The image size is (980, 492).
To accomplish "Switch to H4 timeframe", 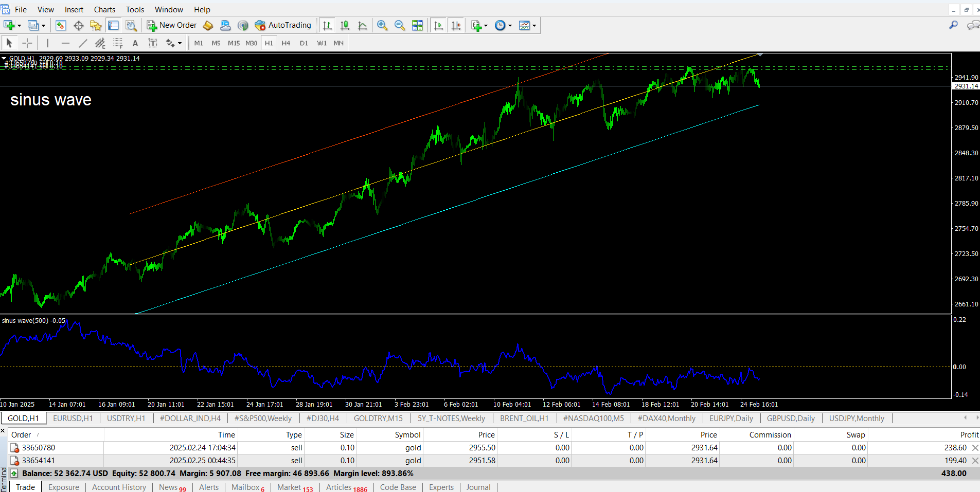I will [286, 43].
